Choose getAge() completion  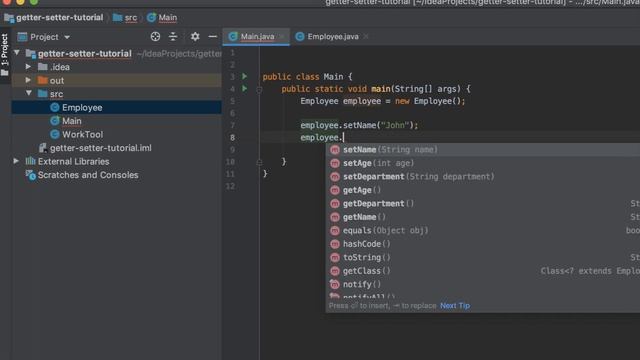483,190
